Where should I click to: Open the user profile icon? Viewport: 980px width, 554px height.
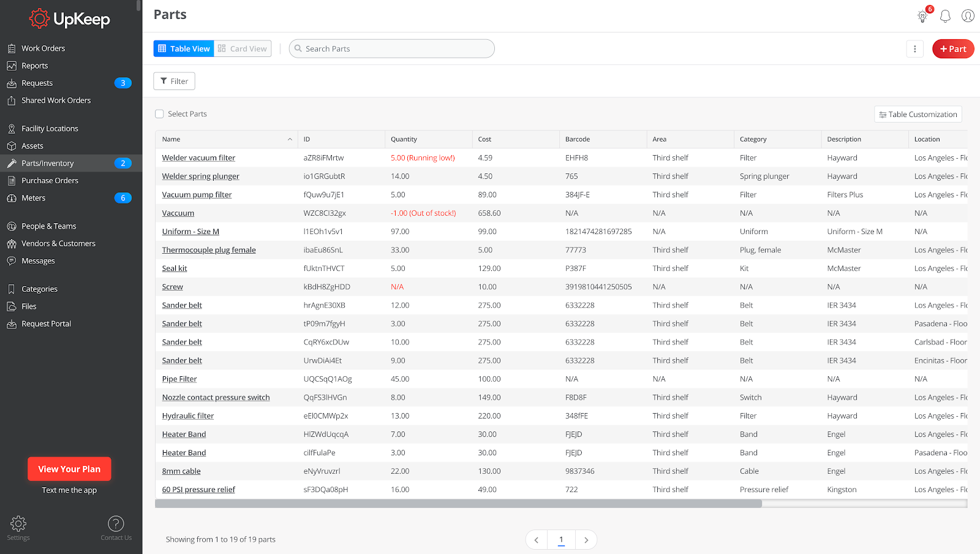[x=968, y=16]
